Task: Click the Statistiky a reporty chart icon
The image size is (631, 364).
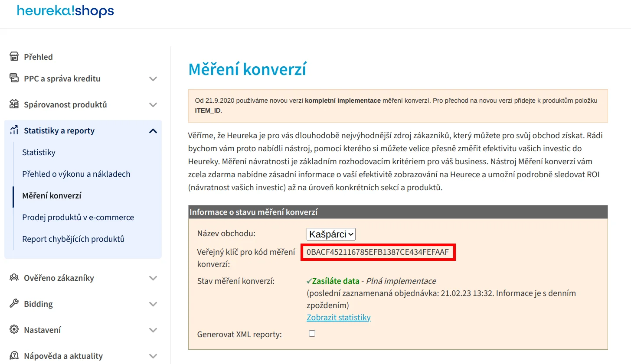Action: click(14, 130)
